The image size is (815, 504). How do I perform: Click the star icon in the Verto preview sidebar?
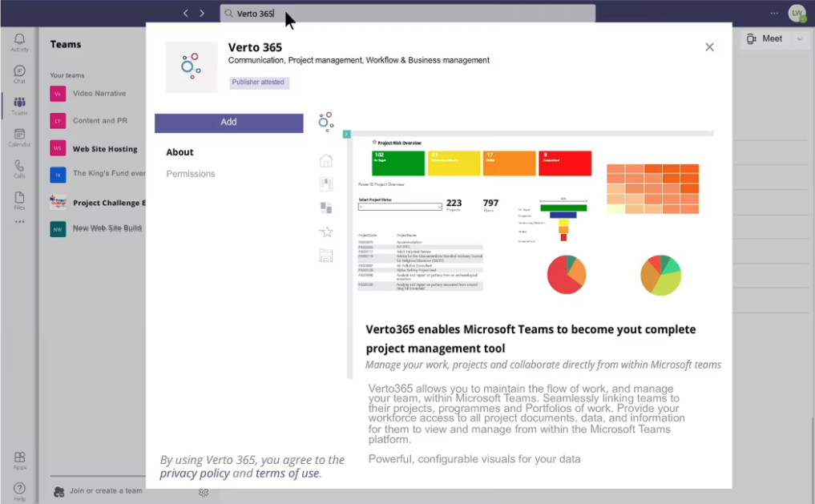pos(325,232)
